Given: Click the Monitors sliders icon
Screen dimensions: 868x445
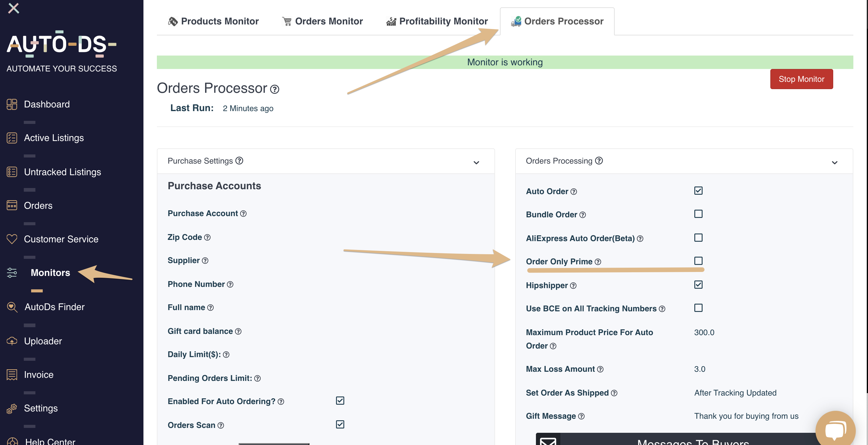Looking at the screenshot, I should pyautogui.click(x=12, y=273).
